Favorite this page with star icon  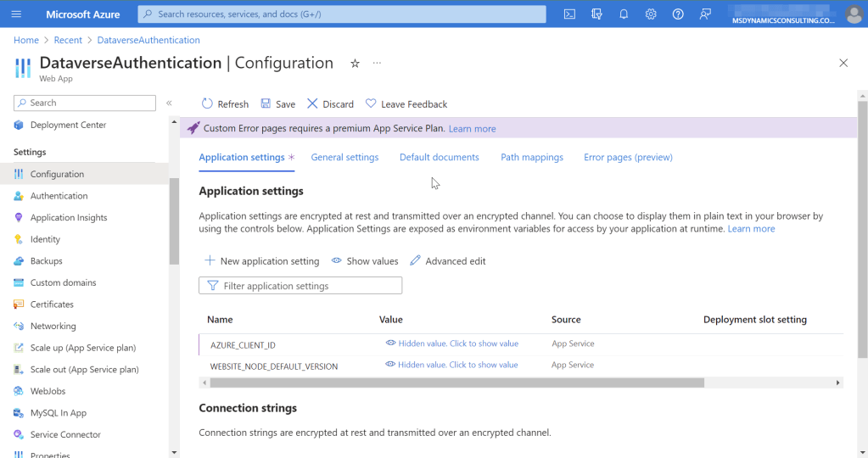[x=355, y=64]
